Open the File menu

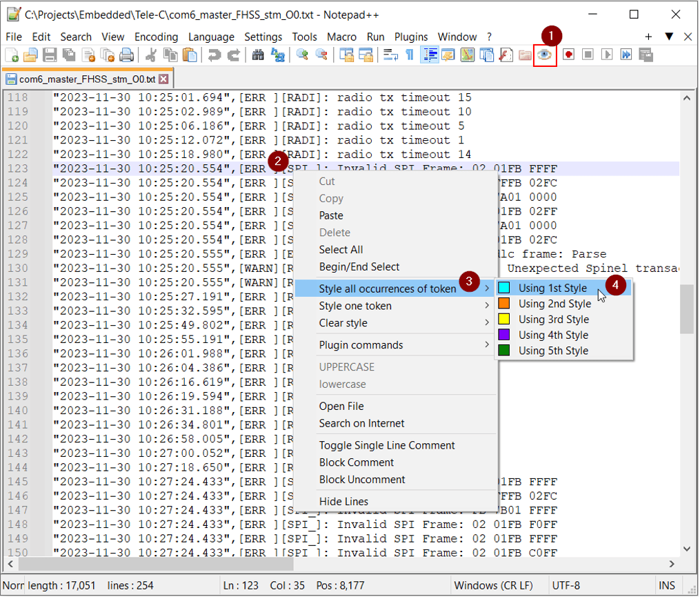[x=14, y=37]
